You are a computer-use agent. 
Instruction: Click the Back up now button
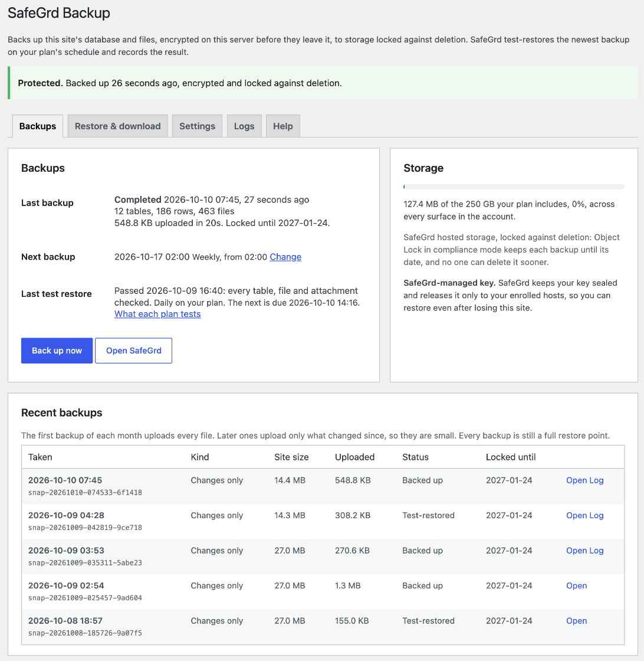[57, 351]
